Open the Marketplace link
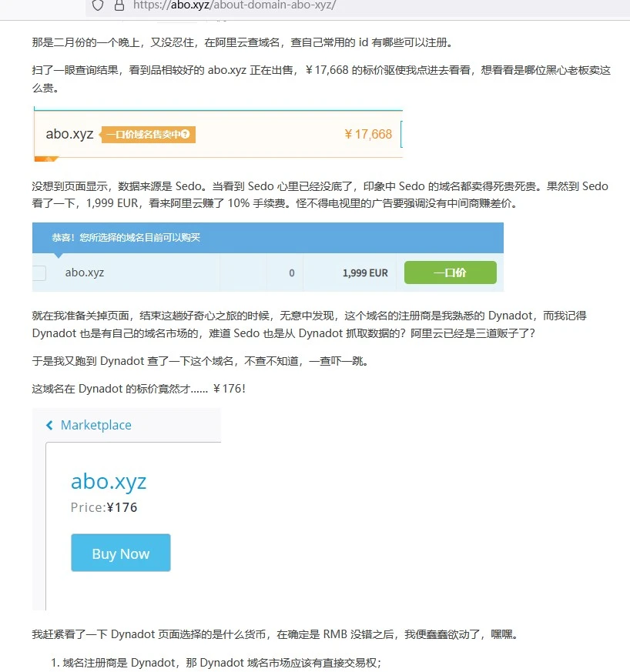Viewport: 630px width, 672px height. click(x=96, y=425)
